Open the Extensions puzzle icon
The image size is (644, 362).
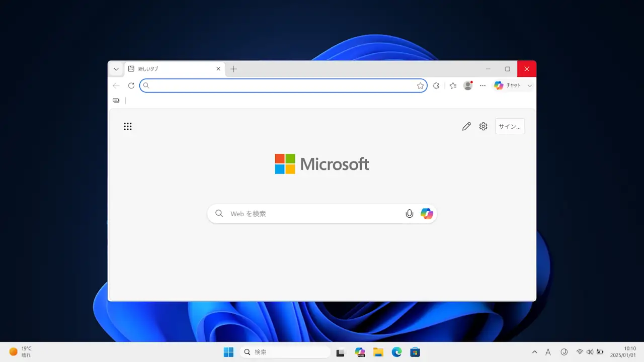pos(436,85)
